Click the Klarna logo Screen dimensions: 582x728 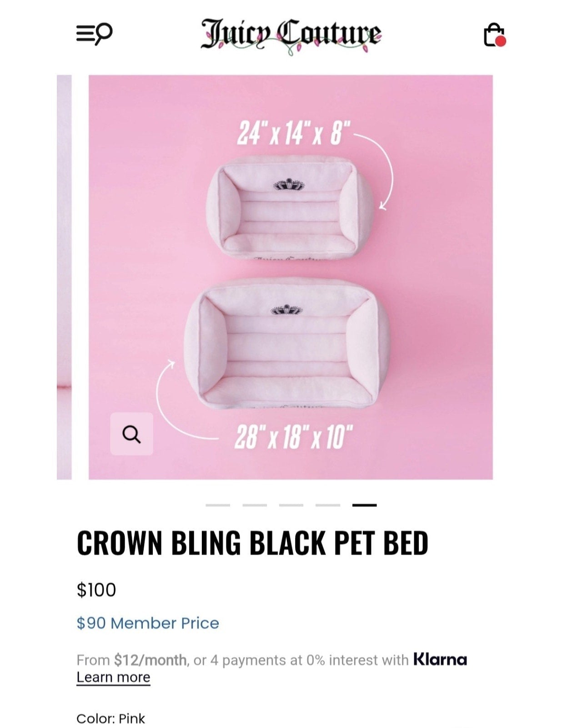click(x=440, y=660)
